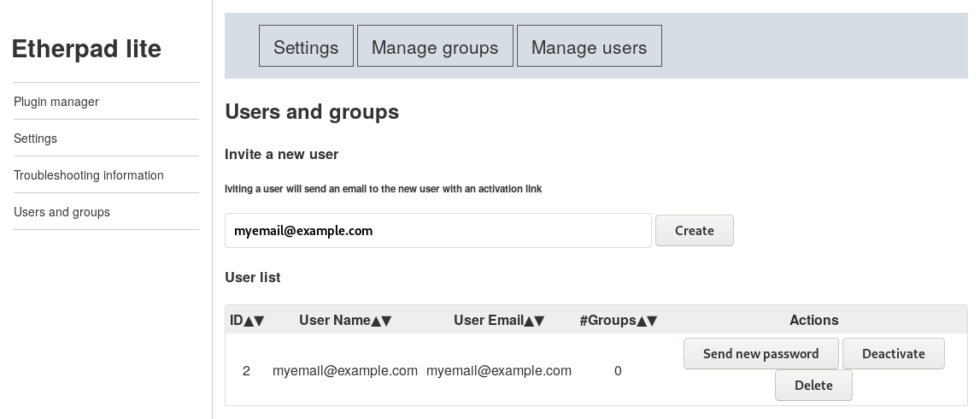The width and height of the screenshot is (980, 419).
Task: Sort #Groups ascending arrow
Action: click(x=642, y=321)
